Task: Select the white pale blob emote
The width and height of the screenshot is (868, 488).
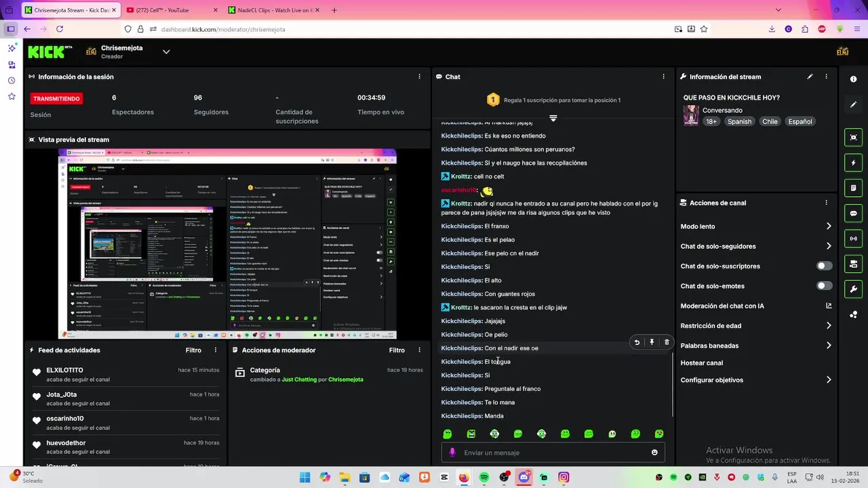Action: (x=612, y=434)
